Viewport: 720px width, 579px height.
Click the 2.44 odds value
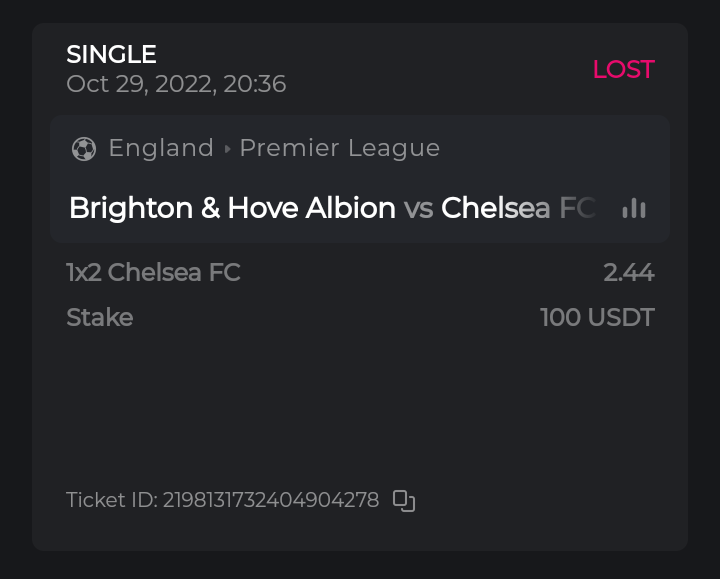(629, 272)
